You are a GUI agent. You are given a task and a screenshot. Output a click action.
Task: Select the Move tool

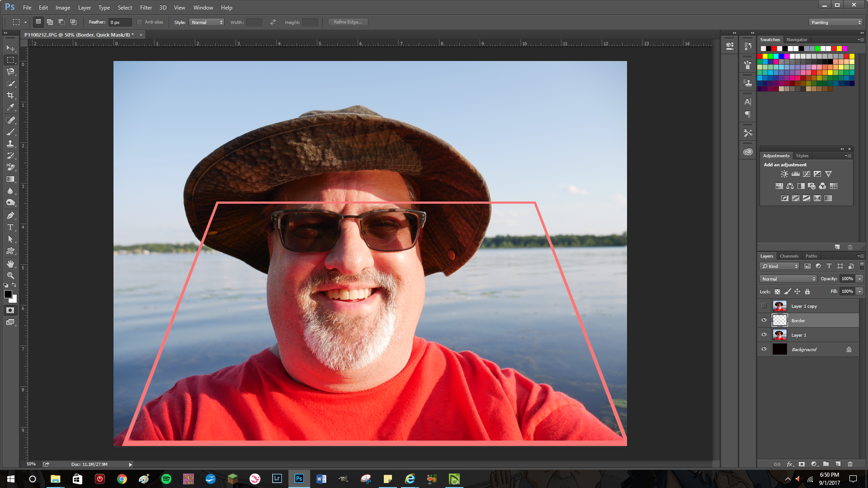pyautogui.click(x=10, y=48)
